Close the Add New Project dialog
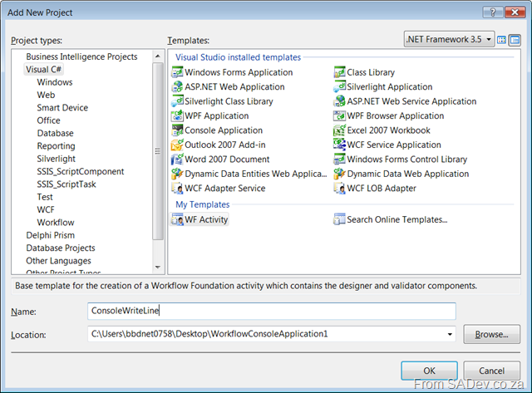 pyautogui.click(x=515, y=12)
